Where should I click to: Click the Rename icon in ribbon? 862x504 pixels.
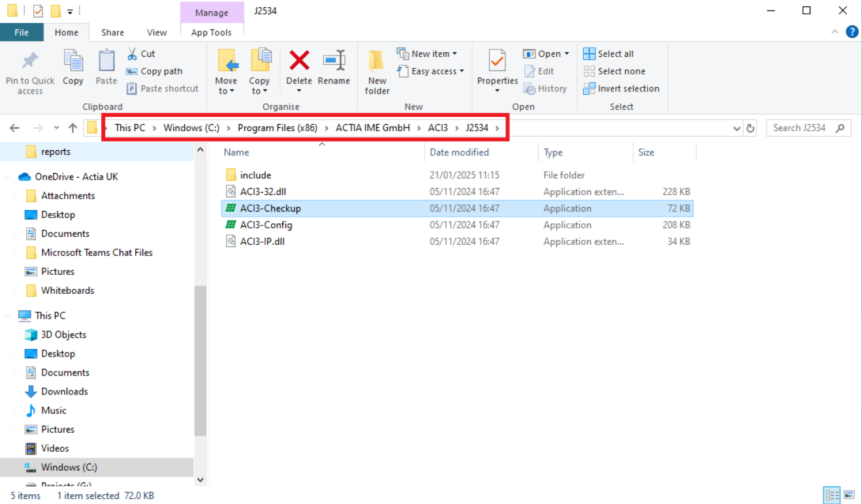(334, 61)
